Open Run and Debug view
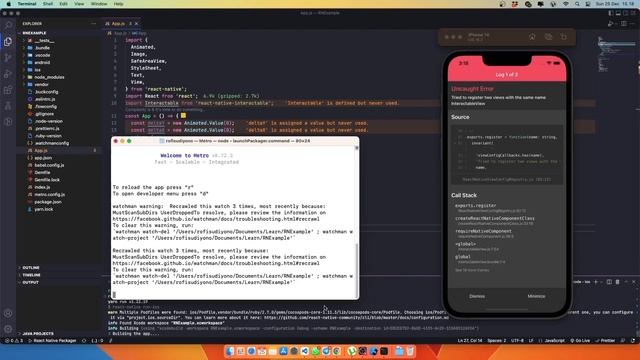Image resolution: width=640 pixels, height=360 pixels. point(8,74)
